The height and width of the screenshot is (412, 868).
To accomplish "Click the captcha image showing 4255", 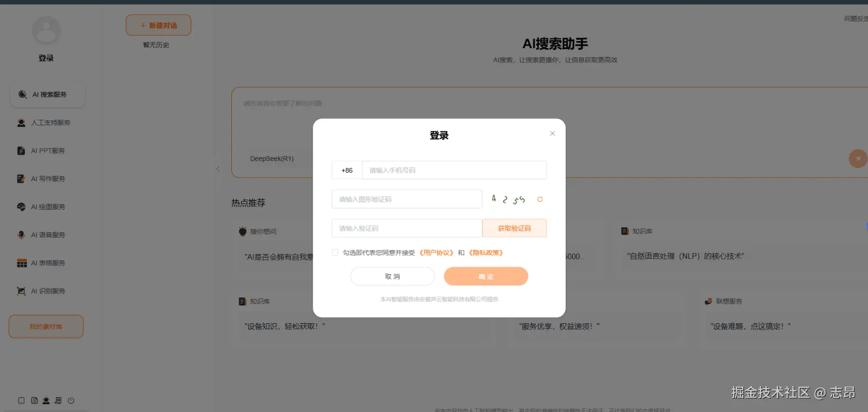I will (x=508, y=199).
